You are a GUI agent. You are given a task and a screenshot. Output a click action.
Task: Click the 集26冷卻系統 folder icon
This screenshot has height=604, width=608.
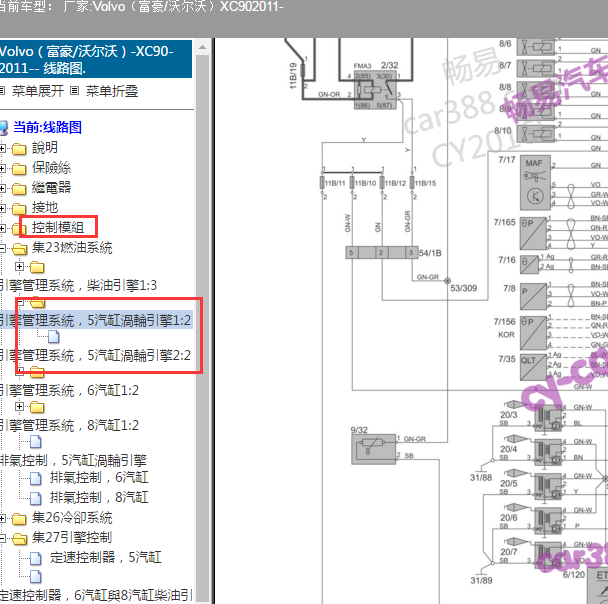click(x=19, y=519)
